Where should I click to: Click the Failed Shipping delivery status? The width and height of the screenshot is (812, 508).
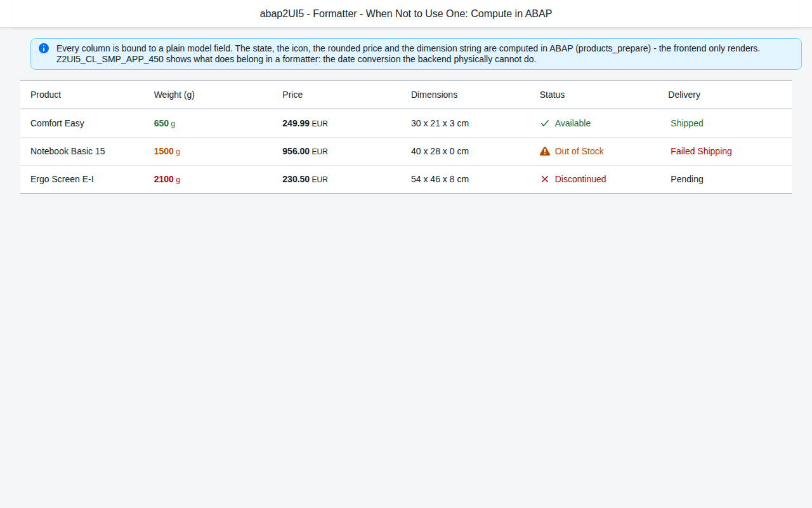701,151
